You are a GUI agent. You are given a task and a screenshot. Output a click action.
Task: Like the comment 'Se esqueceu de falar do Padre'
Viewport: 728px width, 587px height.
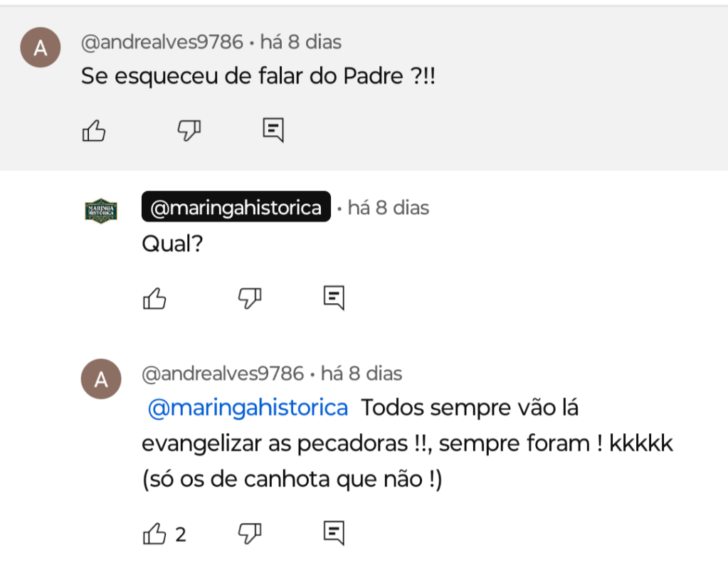click(94, 130)
